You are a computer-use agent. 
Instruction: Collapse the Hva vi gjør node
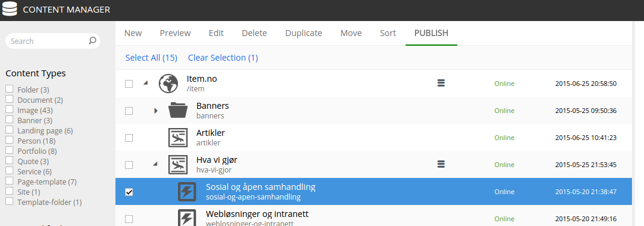tap(155, 164)
